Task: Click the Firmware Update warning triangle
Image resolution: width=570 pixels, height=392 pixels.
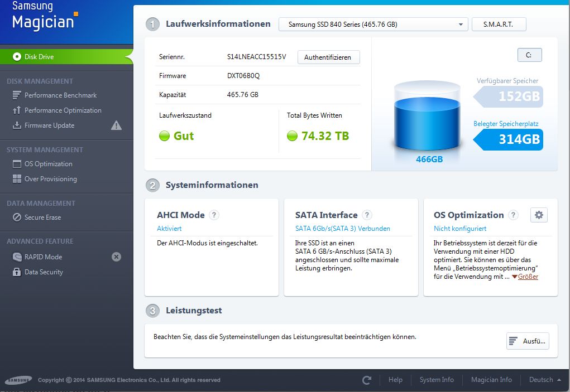Action: [116, 125]
